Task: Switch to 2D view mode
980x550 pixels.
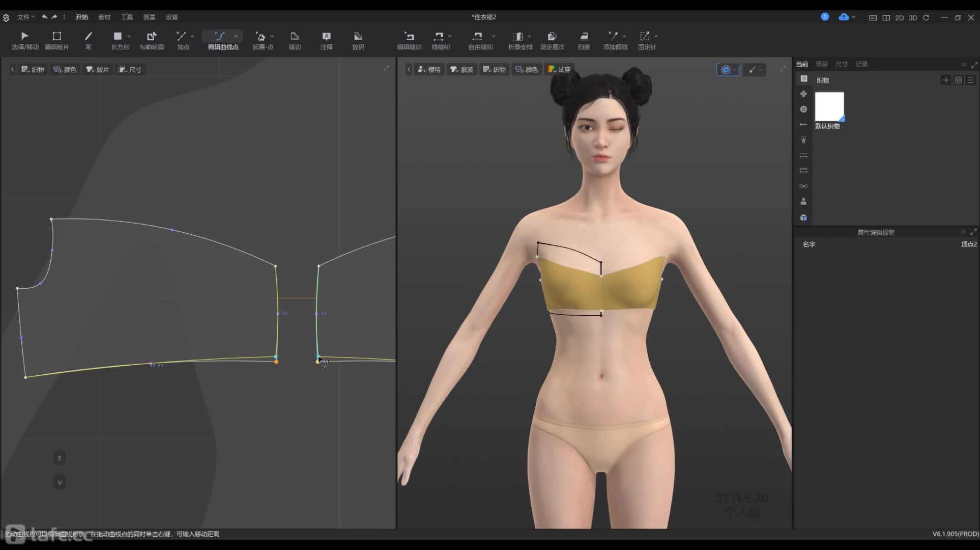Action: tap(899, 17)
